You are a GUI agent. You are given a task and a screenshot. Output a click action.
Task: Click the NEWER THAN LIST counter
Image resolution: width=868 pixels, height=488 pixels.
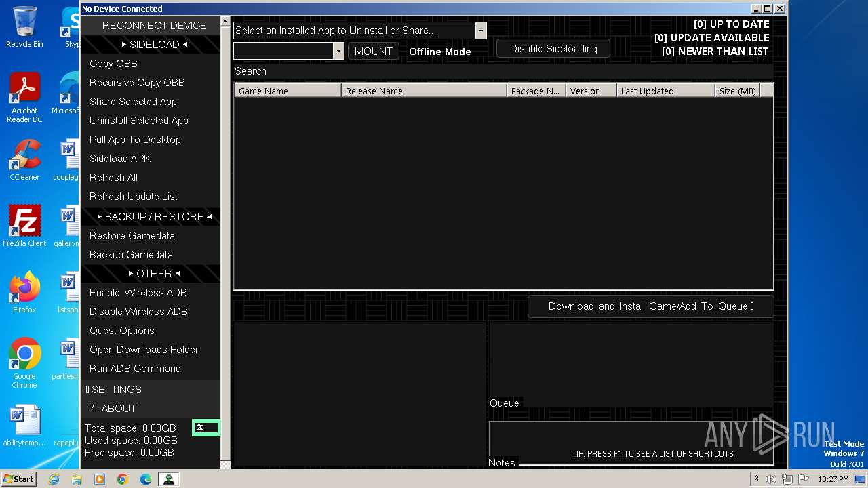click(x=715, y=52)
